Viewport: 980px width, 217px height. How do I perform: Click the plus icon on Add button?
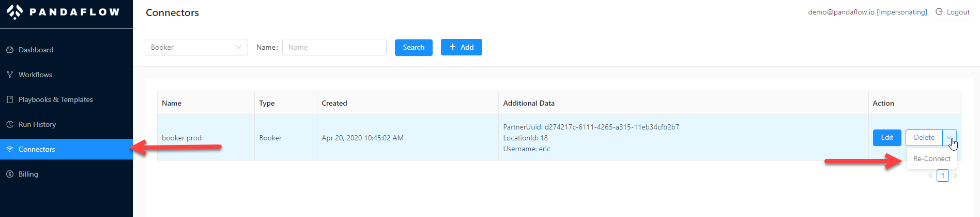click(453, 47)
